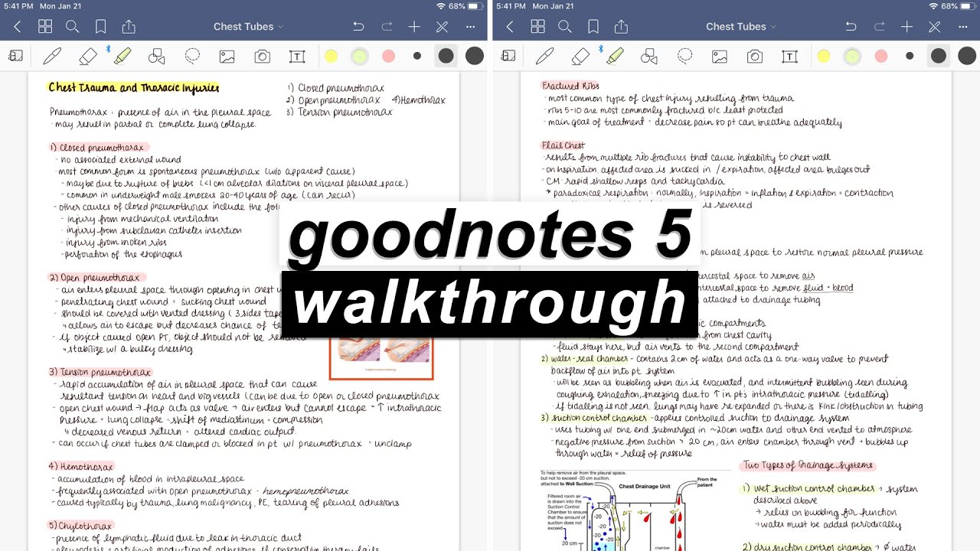
Task: Open Chest Tubes title dropdown above Fractured Ribs page
Action: [740, 27]
